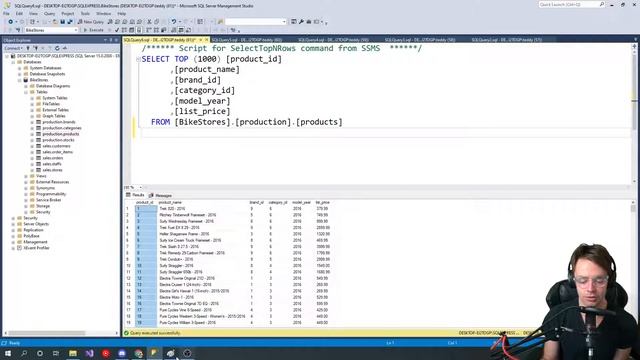Screen dimensions: 640x360
Task: Select the Database Diagrams folder
Action: [x=53, y=86]
